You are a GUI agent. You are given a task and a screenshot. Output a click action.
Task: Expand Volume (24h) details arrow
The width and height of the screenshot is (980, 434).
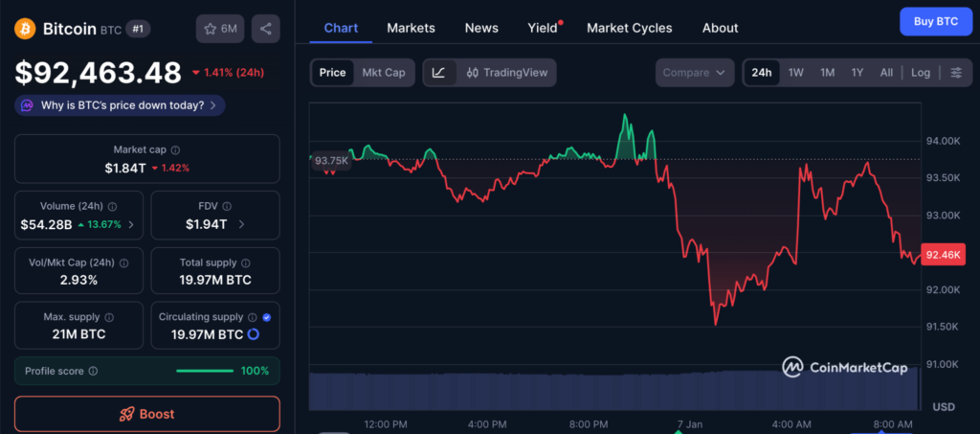[x=130, y=225]
